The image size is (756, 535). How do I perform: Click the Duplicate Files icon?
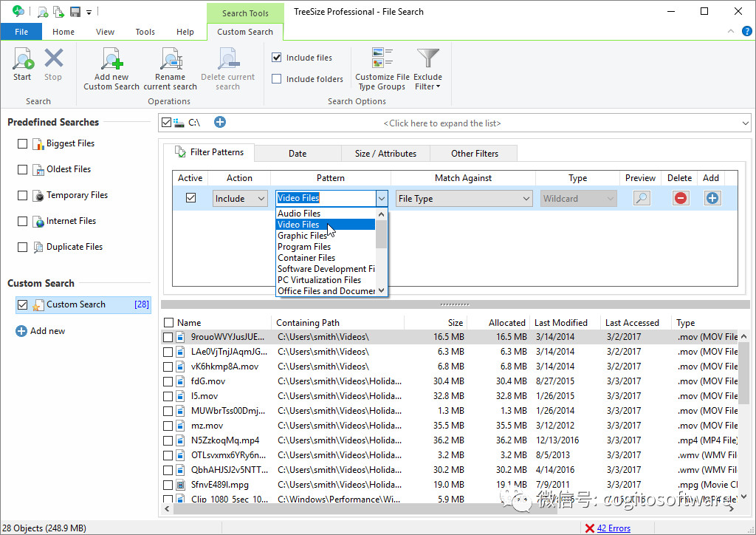point(38,248)
